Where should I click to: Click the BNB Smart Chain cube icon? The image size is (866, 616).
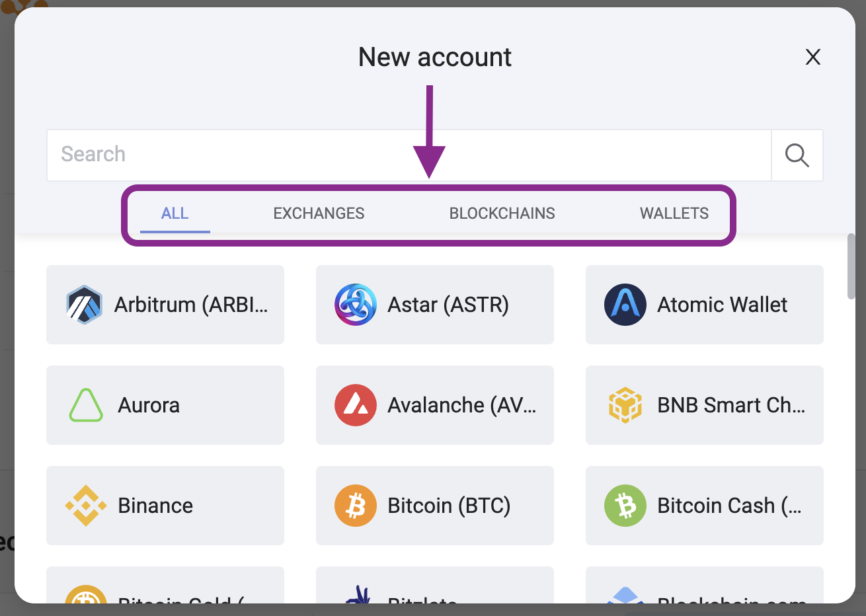point(625,405)
